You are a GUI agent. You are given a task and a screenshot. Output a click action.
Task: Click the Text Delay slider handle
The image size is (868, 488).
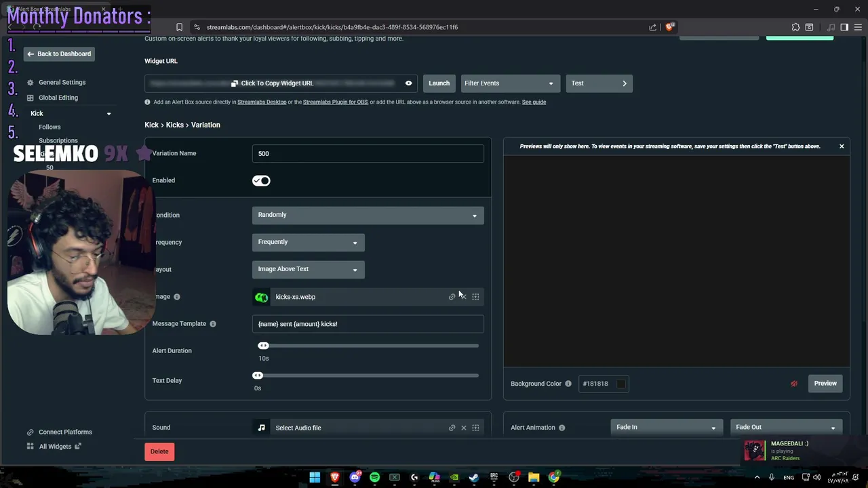[x=258, y=375]
